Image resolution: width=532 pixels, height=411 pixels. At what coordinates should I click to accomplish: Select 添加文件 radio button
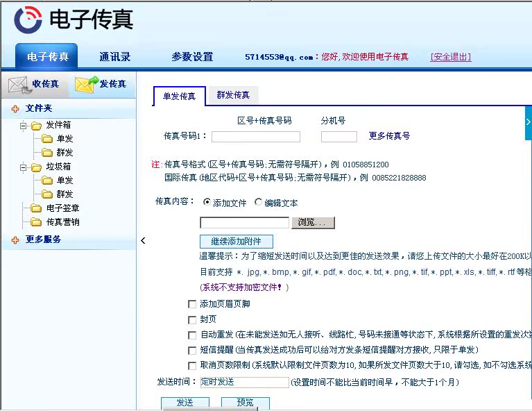[207, 202]
